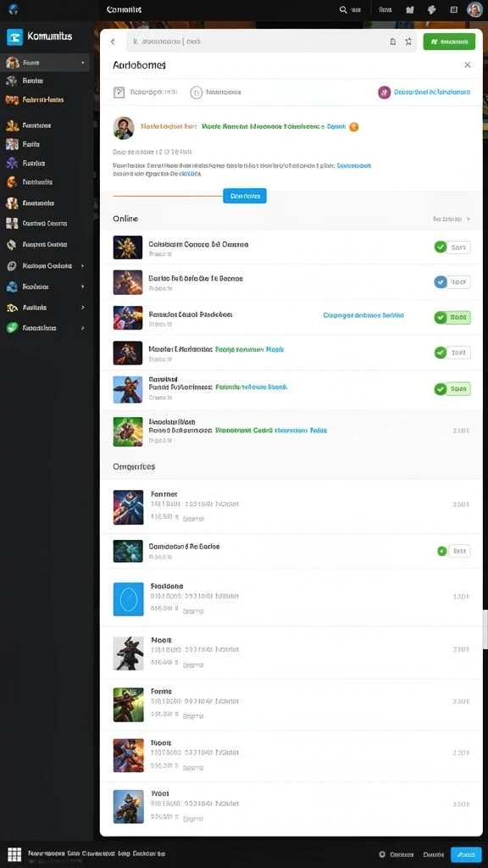The height and width of the screenshot is (868, 488).
Task: Toggle the blue check switch in the Online list
Action: coord(452,282)
